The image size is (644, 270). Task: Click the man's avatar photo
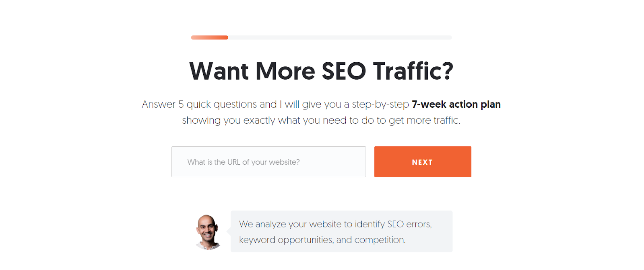click(x=208, y=232)
